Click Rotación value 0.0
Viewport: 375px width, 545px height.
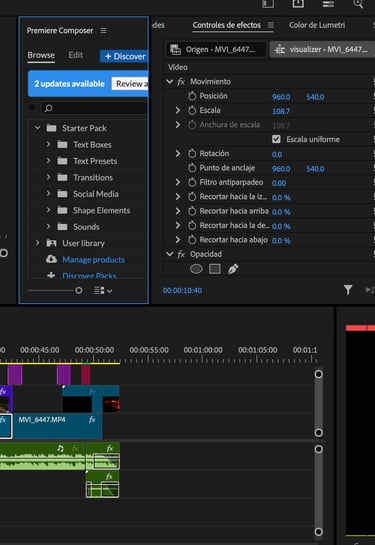(277, 154)
